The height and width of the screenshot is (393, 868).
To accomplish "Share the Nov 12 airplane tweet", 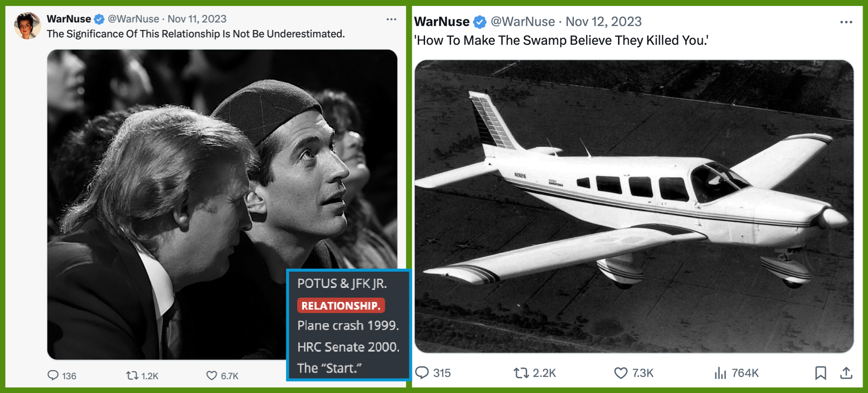I will pos(846,373).
